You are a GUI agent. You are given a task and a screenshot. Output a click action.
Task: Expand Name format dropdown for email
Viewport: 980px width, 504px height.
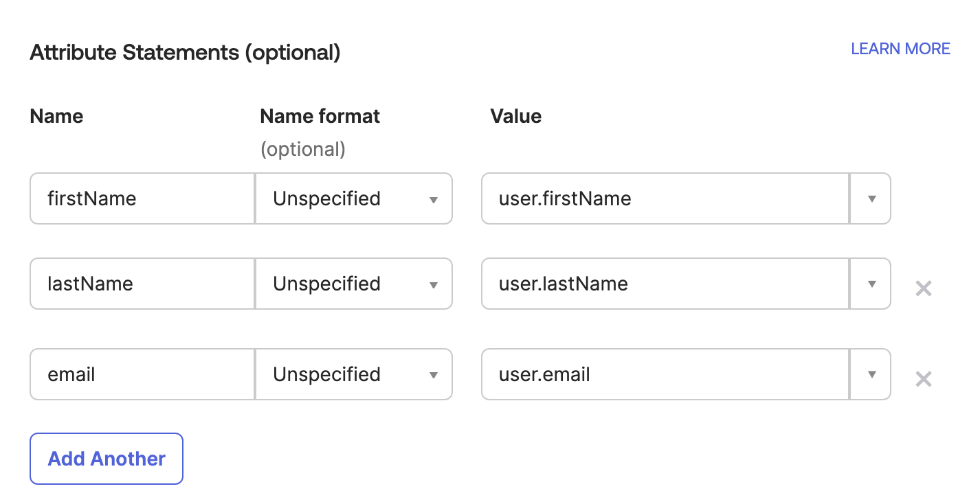coord(354,374)
